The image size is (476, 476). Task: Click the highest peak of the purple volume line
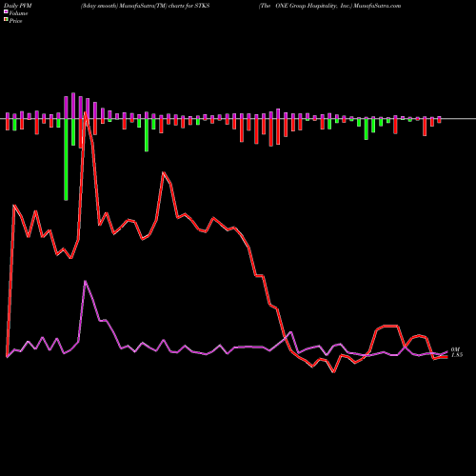[x=85, y=281]
